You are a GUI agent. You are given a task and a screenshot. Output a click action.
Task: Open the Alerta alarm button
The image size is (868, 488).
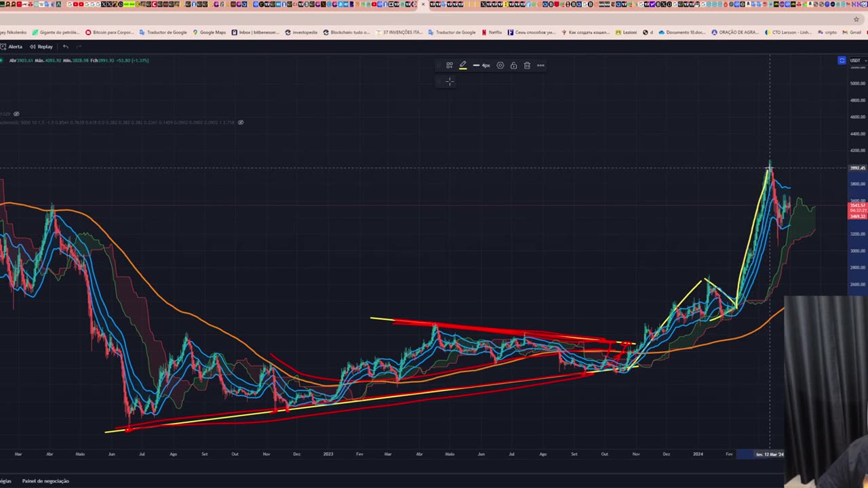(x=12, y=47)
